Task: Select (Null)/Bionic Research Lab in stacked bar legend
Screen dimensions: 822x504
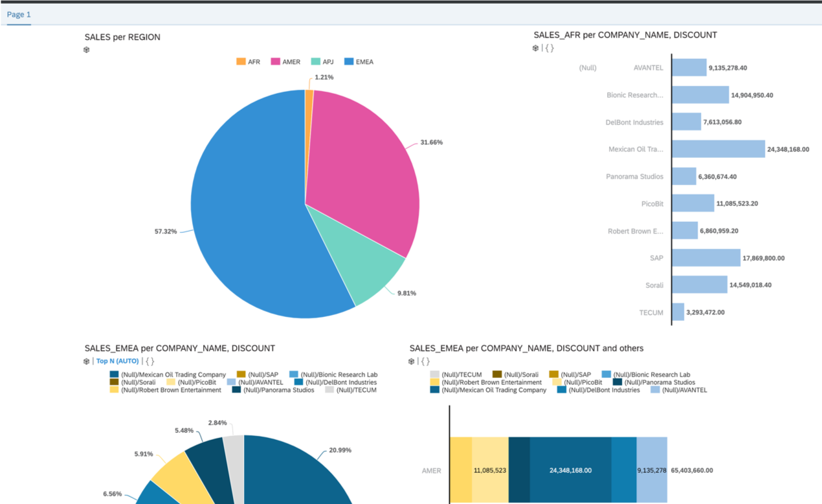Action: click(645, 375)
